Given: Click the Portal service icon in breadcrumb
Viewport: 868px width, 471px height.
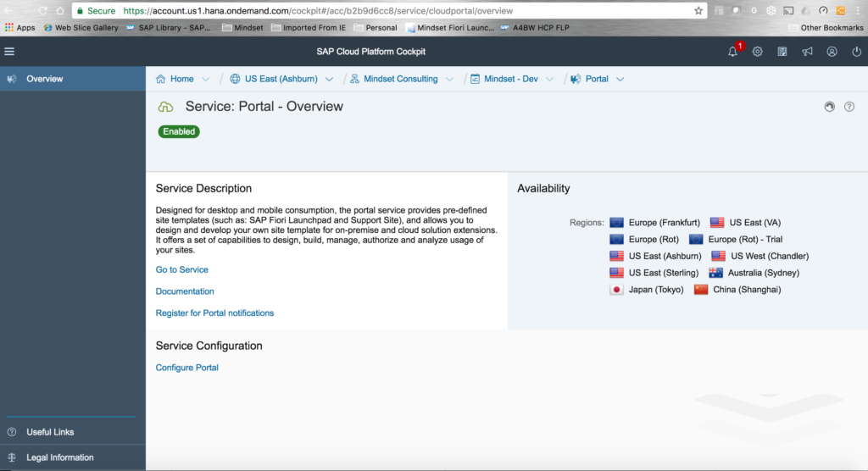Looking at the screenshot, I should (x=576, y=79).
